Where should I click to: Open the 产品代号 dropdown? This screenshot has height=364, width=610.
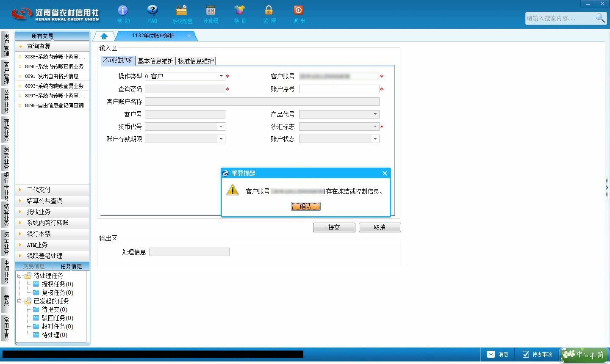click(375, 114)
